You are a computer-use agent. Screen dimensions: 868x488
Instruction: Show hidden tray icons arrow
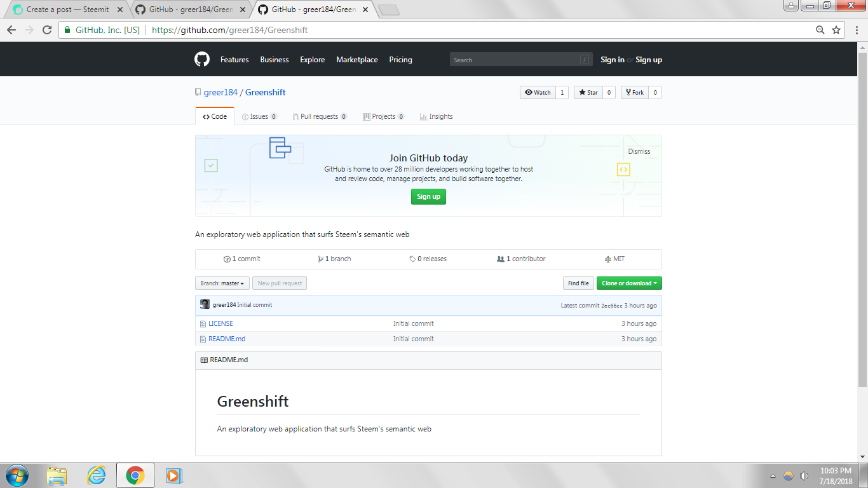tap(773, 476)
